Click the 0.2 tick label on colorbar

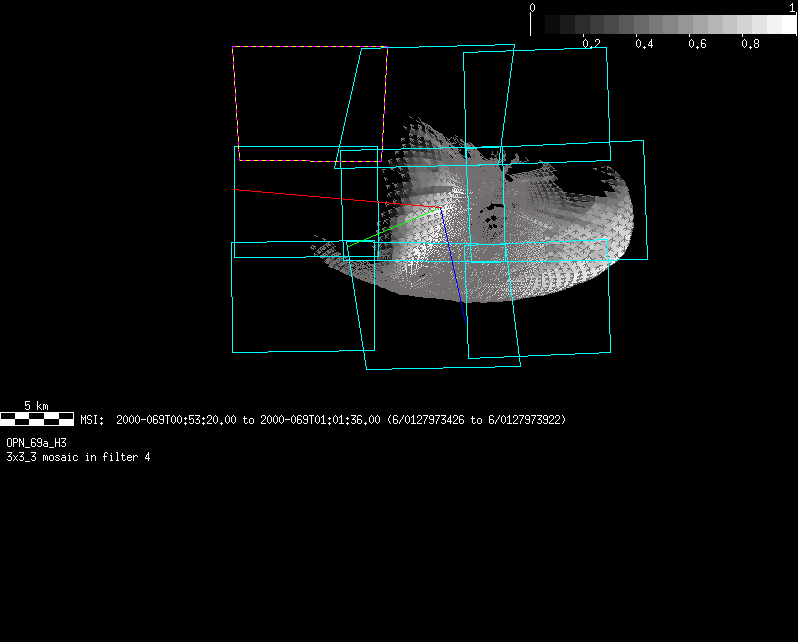click(x=591, y=44)
